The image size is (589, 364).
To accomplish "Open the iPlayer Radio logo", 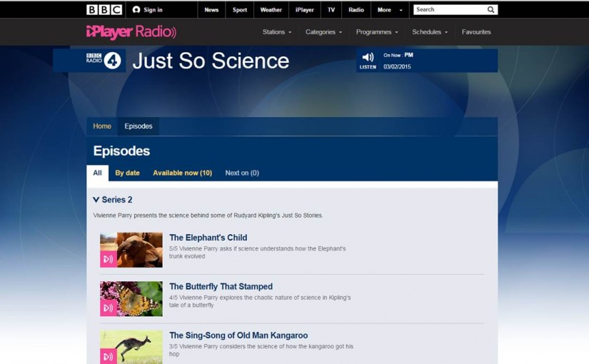I will 131,32.
